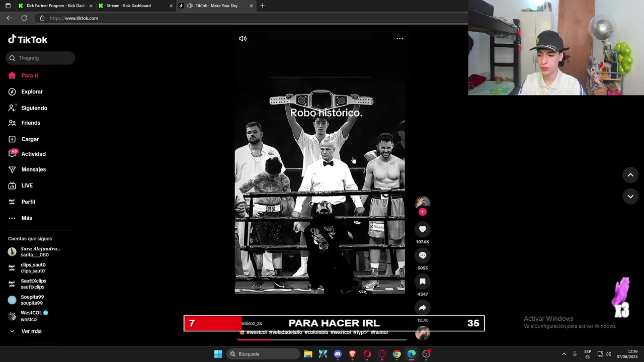The height and width of the screenshot is (362, 644).
Task: Open Brave browser from taskbar
Action: pyautogui.click(x=352, y=354)
